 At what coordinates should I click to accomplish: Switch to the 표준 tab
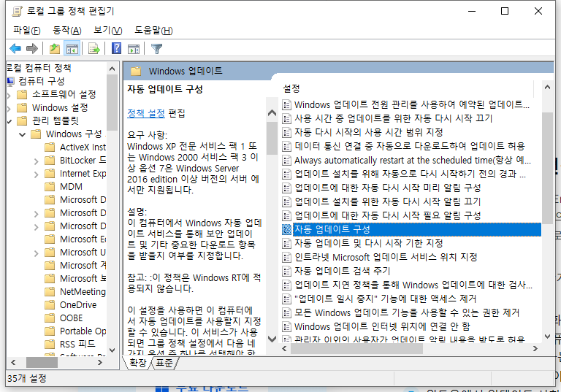tap(164, 363)
